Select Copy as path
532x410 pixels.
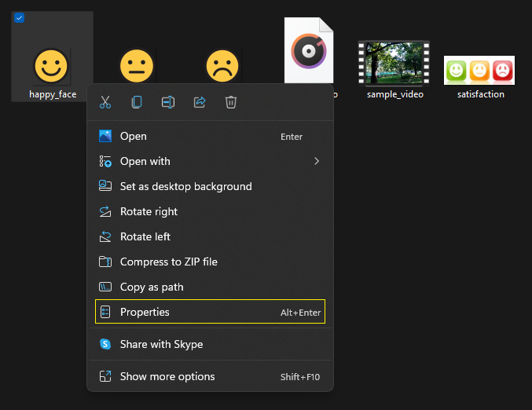tap(210, 287)
